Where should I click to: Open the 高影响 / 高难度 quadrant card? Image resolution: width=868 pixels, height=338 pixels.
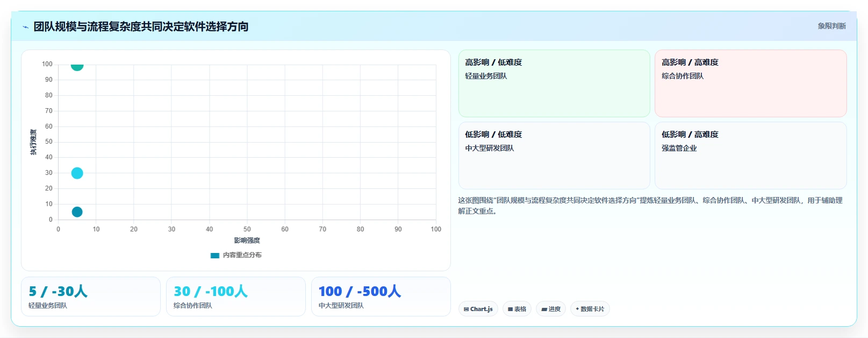point(750,83)
